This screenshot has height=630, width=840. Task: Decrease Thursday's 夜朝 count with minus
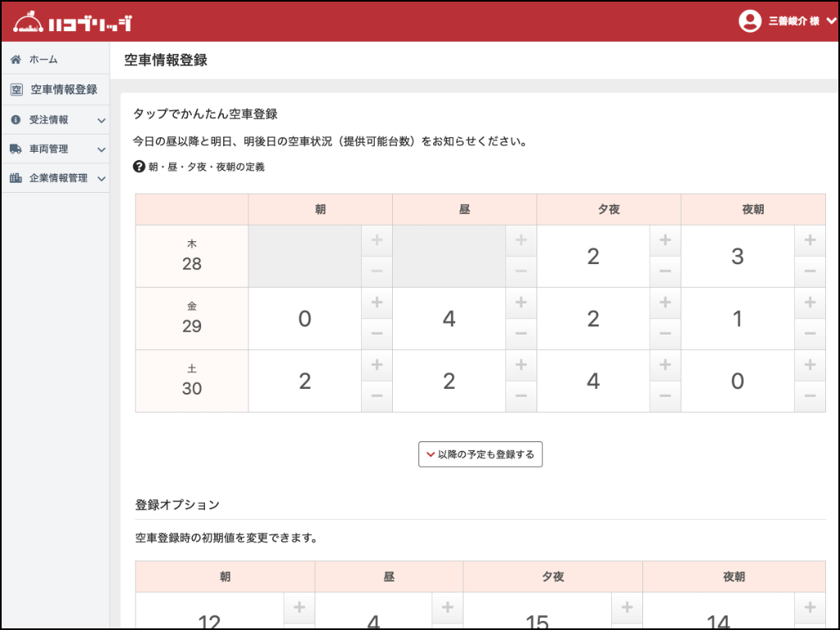[x=810, y=272]
